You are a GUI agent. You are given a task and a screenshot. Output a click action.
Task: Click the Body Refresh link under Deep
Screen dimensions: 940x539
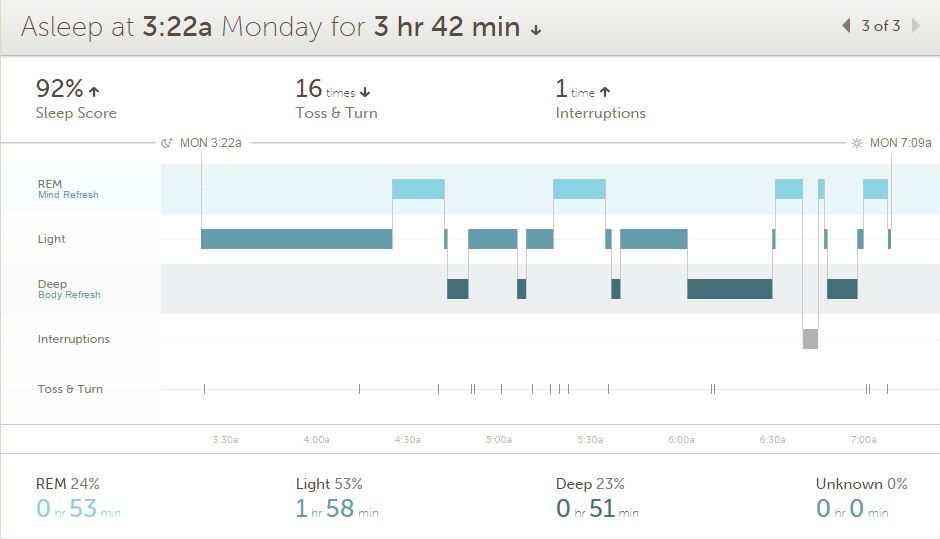pyautogui.click(x=69, y=295)
